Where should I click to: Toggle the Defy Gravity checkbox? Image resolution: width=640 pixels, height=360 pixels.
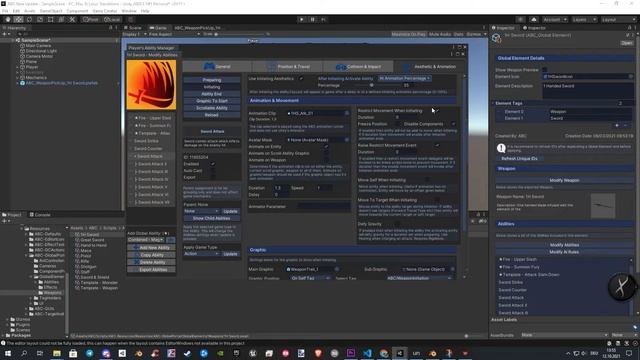tap(397, 224)
